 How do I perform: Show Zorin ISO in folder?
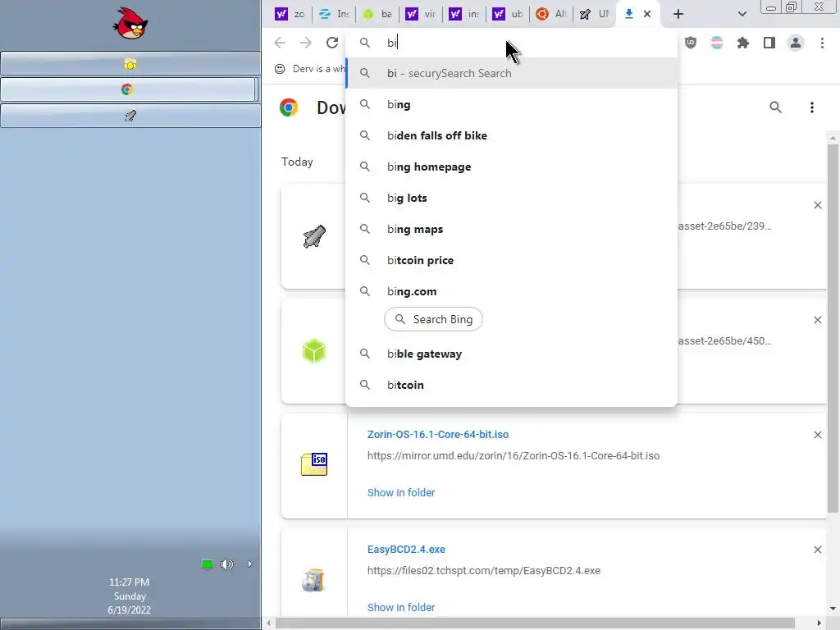pos(400,492)
